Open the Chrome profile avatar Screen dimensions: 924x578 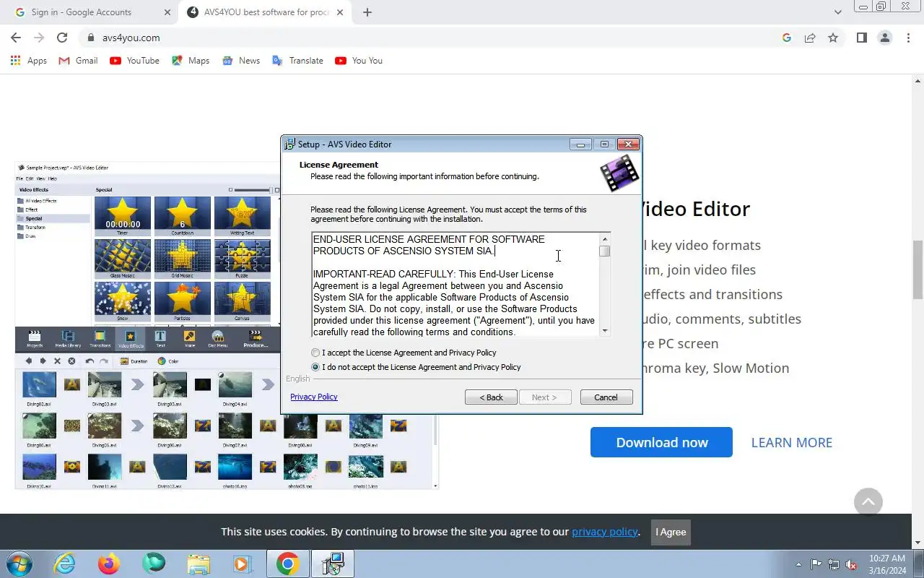pyautogui.click(x=885, y=38)
